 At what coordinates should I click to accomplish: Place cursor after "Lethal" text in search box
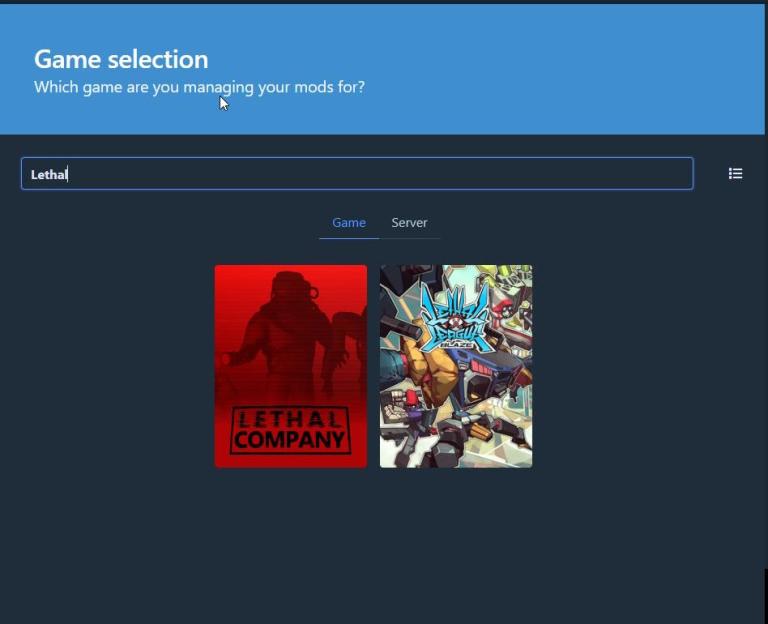[x=68, y=175]
